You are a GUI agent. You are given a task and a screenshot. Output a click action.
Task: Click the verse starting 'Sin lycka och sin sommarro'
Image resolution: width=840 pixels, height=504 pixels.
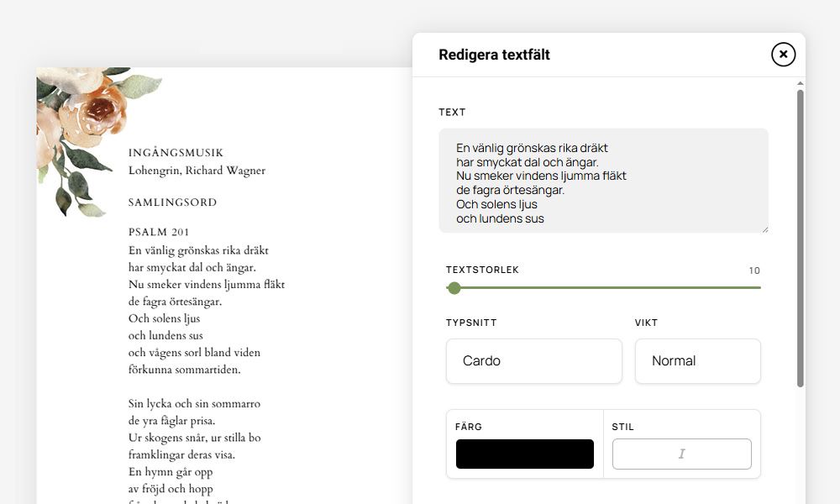[194, 404]
